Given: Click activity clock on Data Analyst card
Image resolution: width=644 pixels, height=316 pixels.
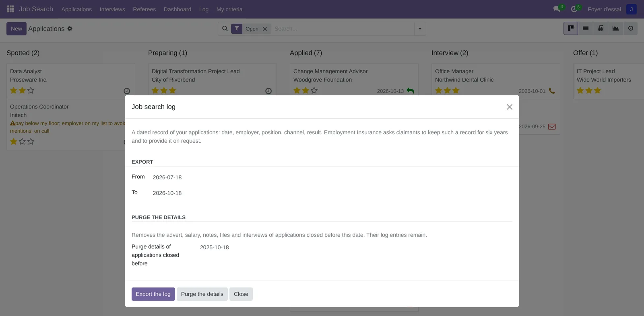Looking at the screenshot, I should click(127, 91).
